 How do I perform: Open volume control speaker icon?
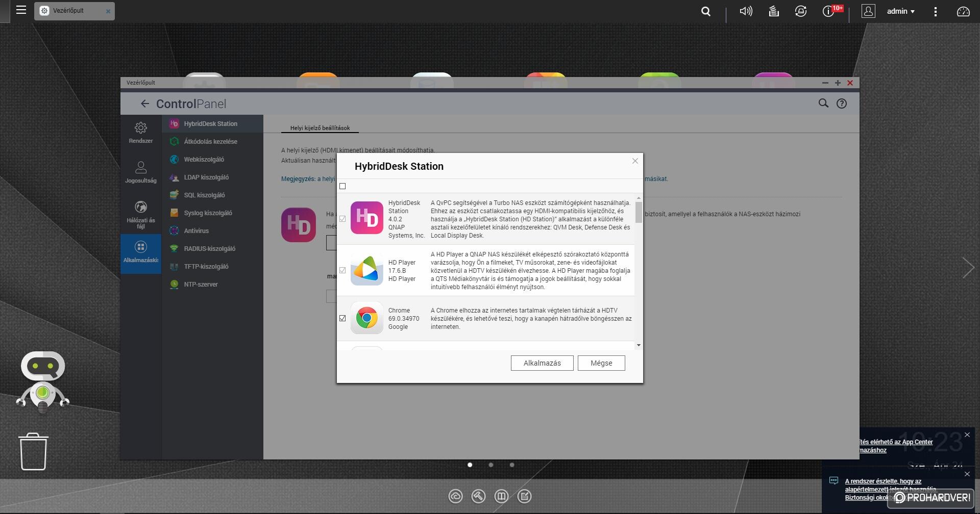746,11
